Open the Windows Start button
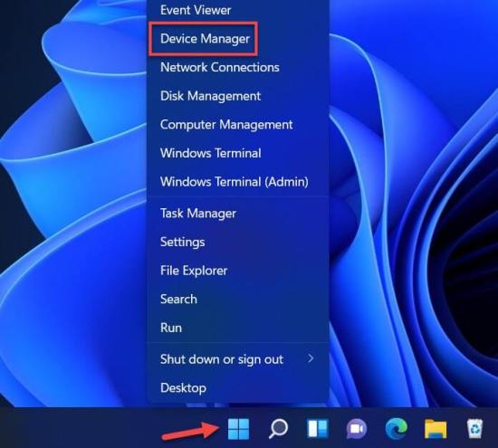Viewport: 498px width, 448px height. click(x=238, y=429)
